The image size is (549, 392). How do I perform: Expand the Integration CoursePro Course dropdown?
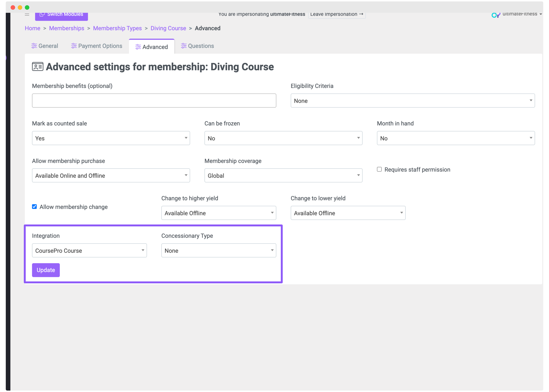(x=89, y=250)
